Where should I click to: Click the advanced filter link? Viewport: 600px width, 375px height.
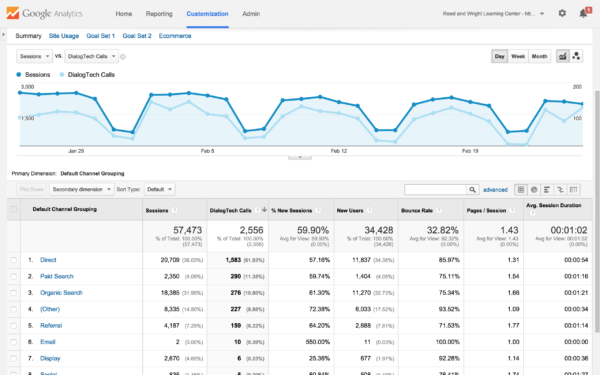pos(495,190)
